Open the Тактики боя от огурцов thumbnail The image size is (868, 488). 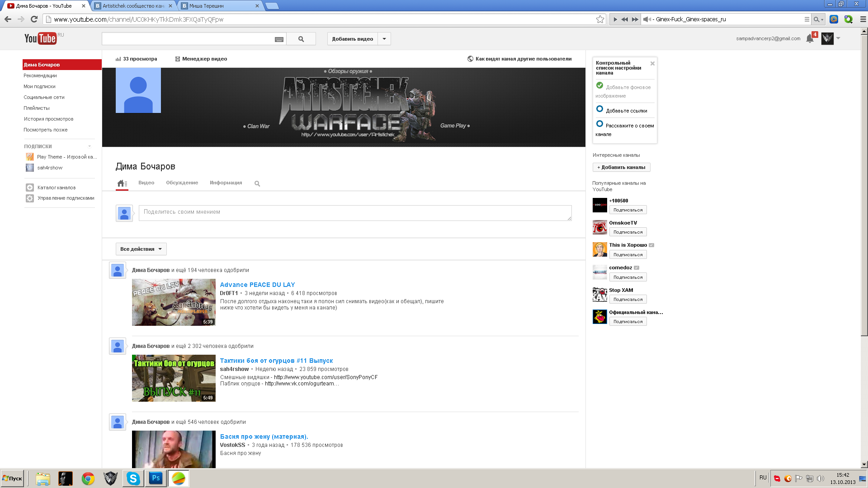(x=174, y=378)
